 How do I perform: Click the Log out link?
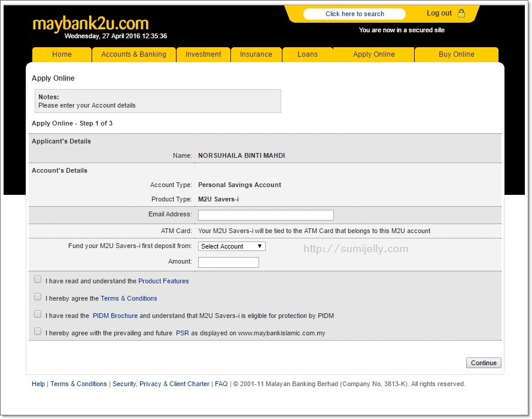[439, 13]
